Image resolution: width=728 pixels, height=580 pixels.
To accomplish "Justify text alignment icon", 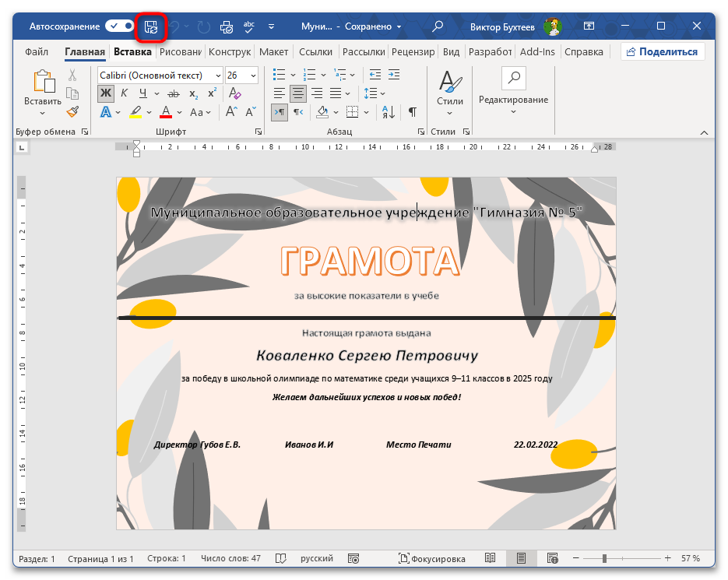I will (x=336, y=93).
